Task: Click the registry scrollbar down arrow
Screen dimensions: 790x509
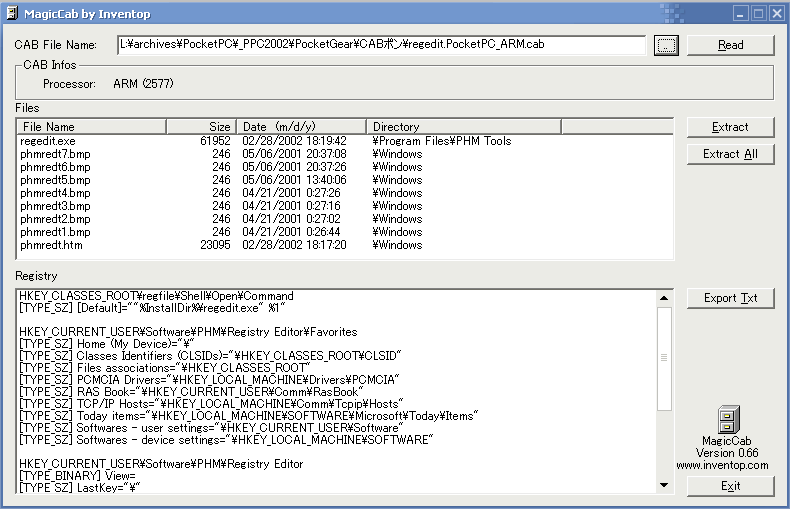Action: pyautogui.click(x=664, y=485)
